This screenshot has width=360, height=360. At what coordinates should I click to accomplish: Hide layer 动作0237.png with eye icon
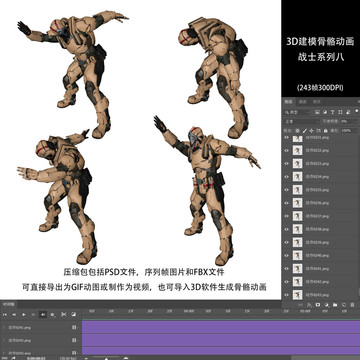tap(286, 216)
